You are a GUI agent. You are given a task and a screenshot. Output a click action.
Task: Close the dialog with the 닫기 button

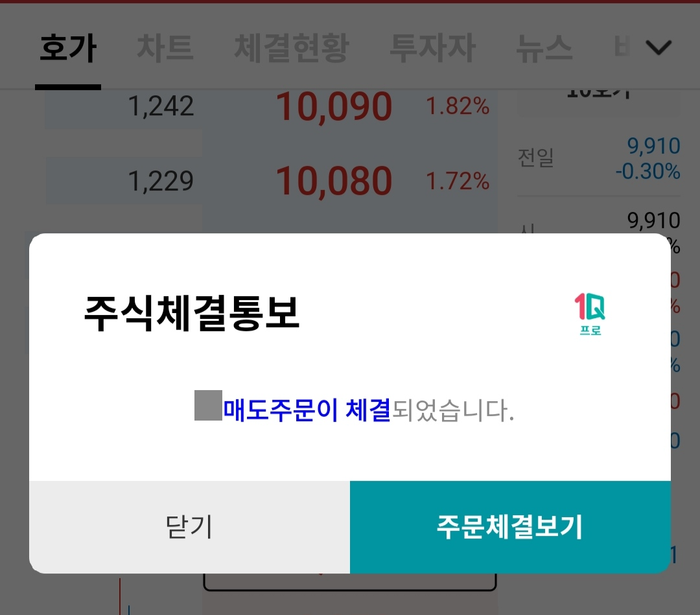pos(189,527)
